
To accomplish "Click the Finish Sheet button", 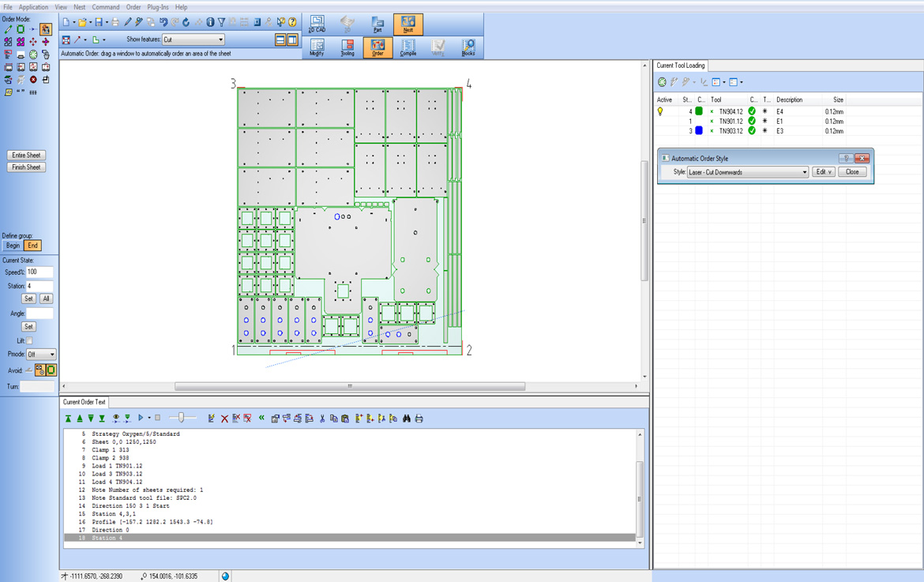I will tap(26, 167).
